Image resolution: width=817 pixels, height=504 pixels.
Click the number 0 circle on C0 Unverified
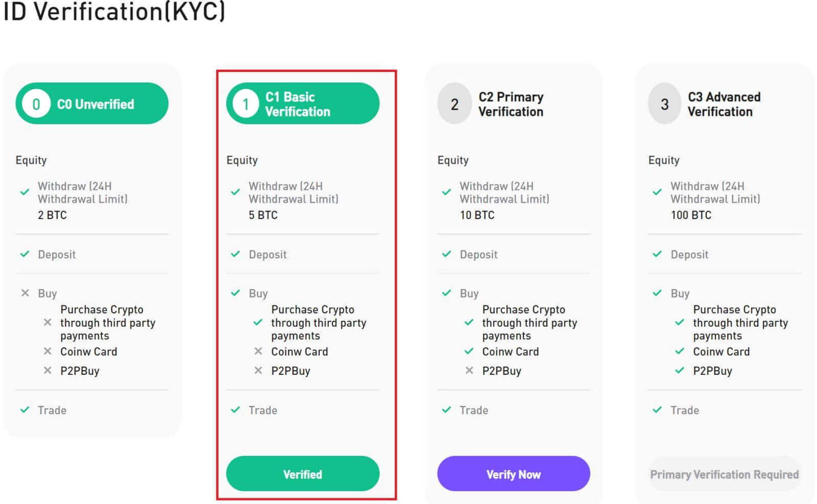coord(36,104)
